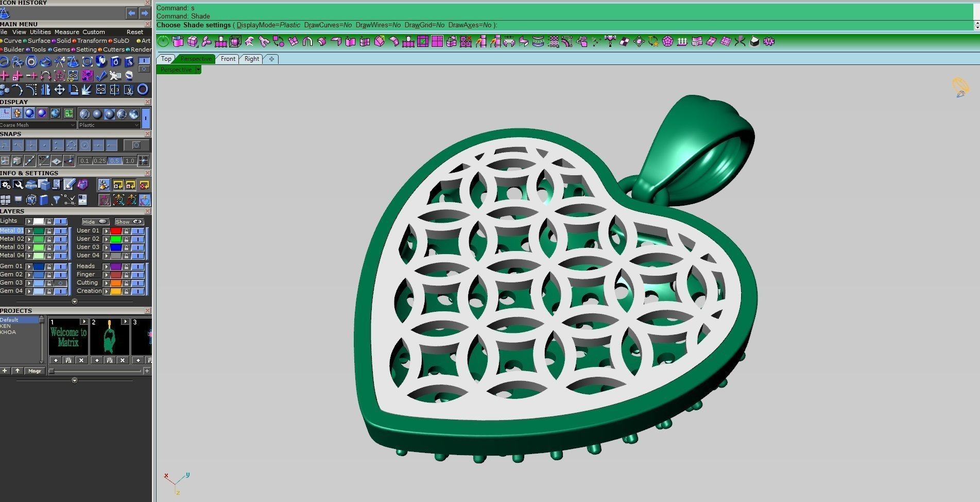
Task: Click Reset in the Main Menu
Action: pos(135,32)
